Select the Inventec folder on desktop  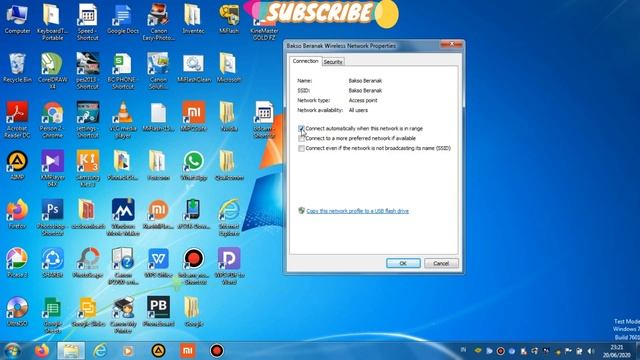(x=193, y=19)
